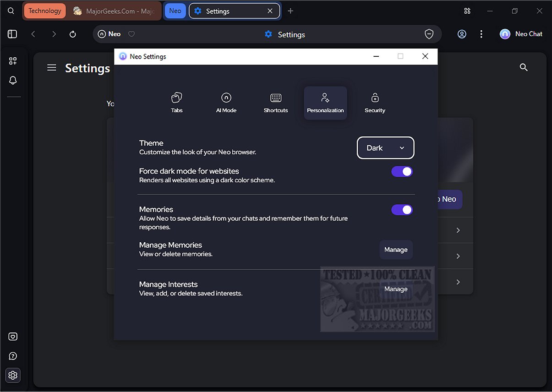Screen dimensions: 552x392
Task: Open the apps add icon in sidebar
Action: coord(13,61)
